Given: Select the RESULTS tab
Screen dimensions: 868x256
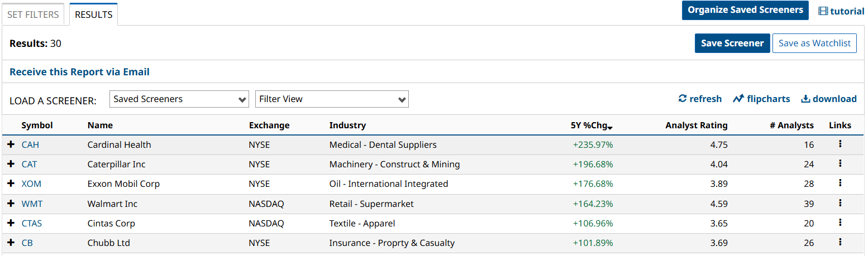Looking at the screenshot, I should pyautogui.click(x=93, y=15).
